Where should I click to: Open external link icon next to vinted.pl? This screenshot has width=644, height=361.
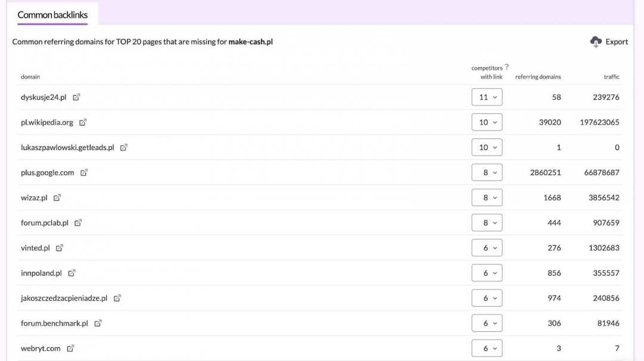point(60,248)
